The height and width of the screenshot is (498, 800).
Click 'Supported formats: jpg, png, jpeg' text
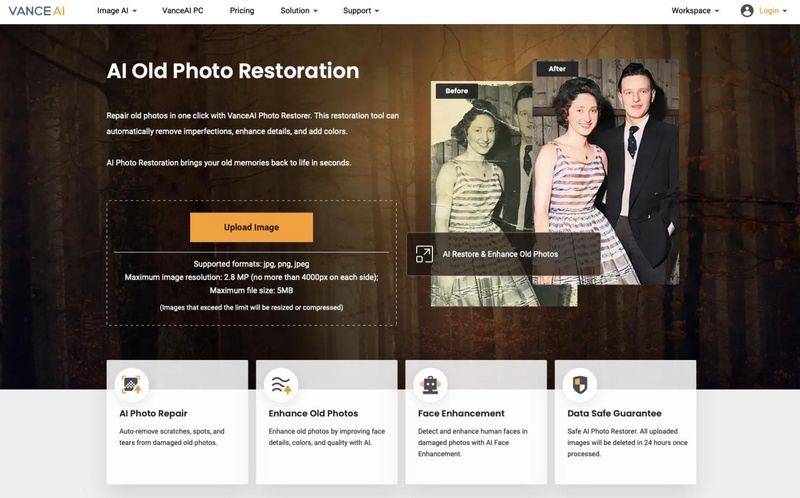(x=251, y=264)
